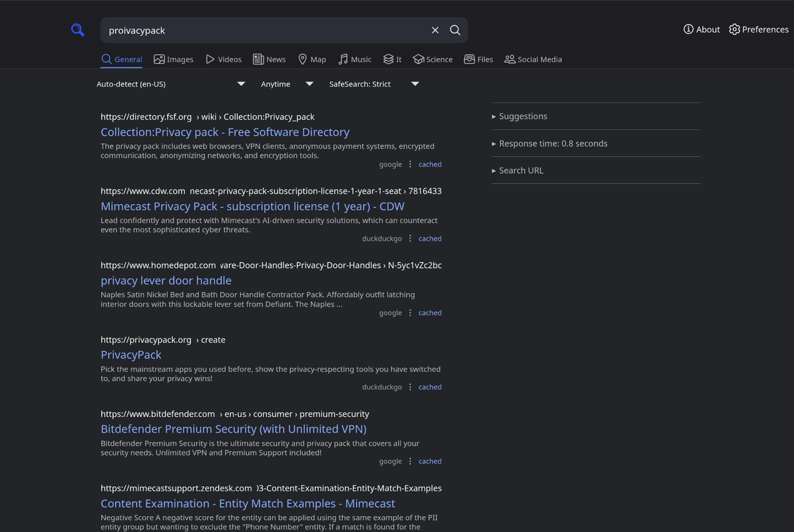
Task: Open the SafeSearch: Strict dropdown
Action: (374, 84)
